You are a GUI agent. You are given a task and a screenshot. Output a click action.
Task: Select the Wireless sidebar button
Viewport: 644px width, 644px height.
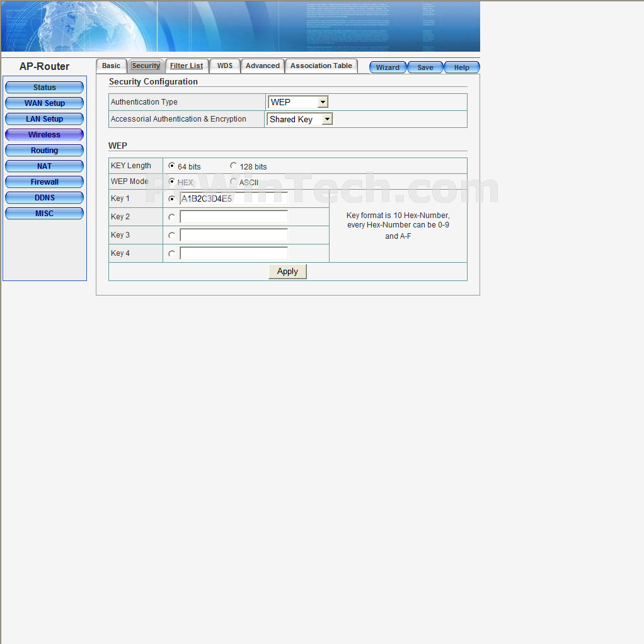(44, 135)
